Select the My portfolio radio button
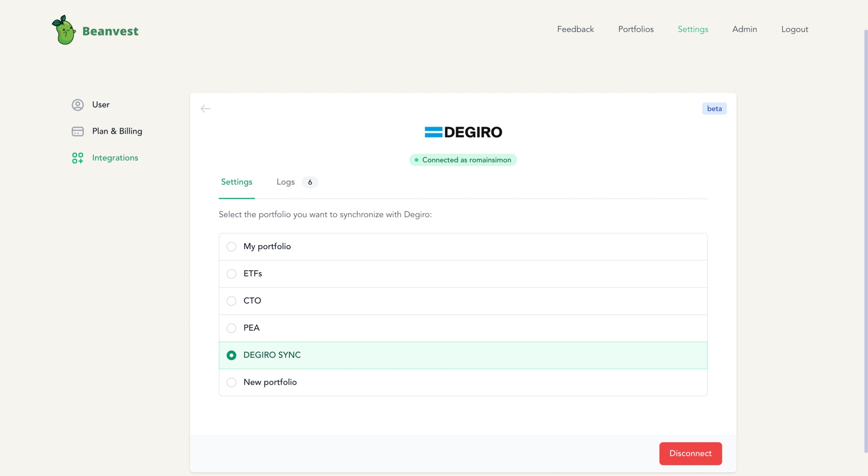The height and width of the screenshot is (476, 868). point(231,247)
